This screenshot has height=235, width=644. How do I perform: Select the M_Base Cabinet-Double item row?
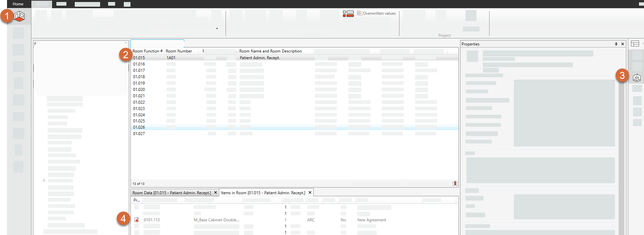[x=216, y=220]
